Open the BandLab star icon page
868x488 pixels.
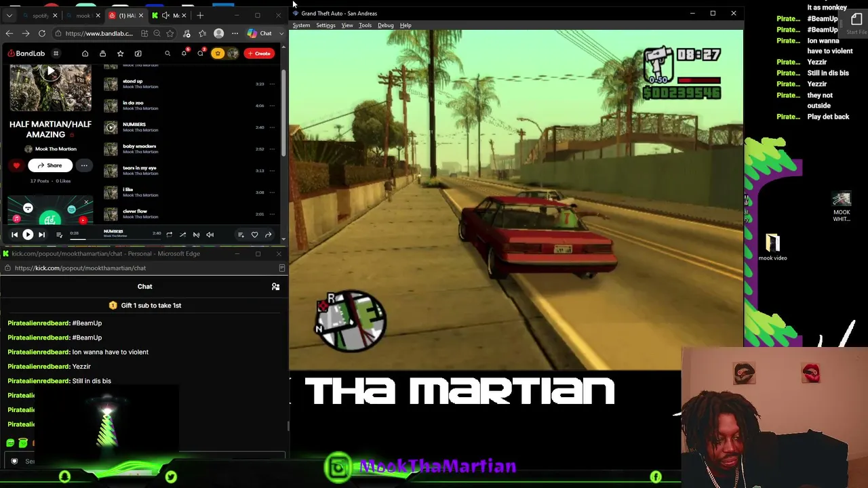120,54
